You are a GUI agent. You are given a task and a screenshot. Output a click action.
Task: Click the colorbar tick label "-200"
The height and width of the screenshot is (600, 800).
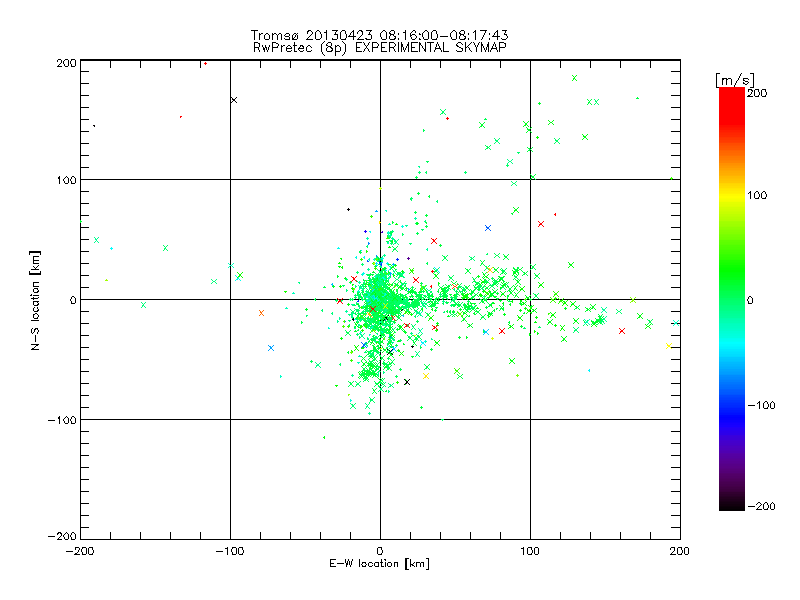pyautogui.click(x=761, y=506)
